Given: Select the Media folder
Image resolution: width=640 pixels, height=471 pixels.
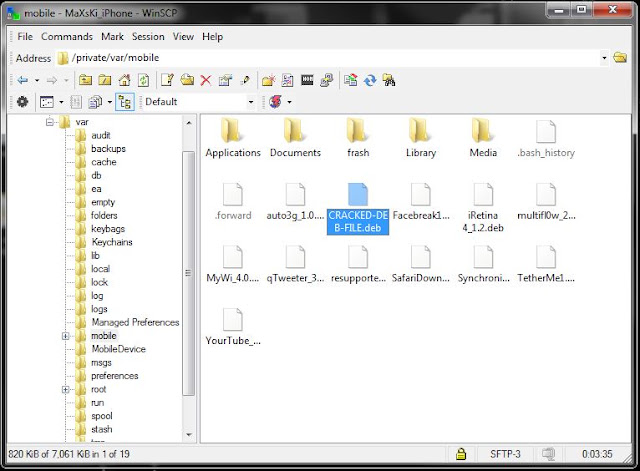Looking at the screenshot, I should 483,138.
